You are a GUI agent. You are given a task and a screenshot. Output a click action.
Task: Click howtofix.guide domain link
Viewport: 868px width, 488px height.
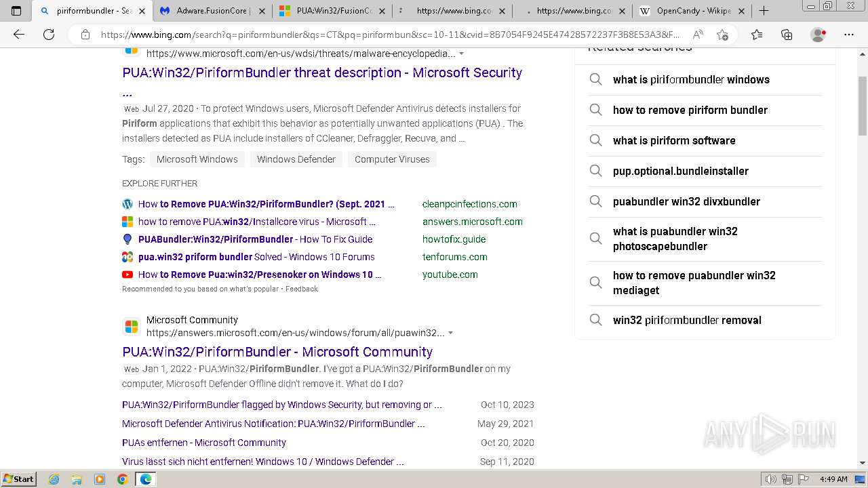[454, 239]
